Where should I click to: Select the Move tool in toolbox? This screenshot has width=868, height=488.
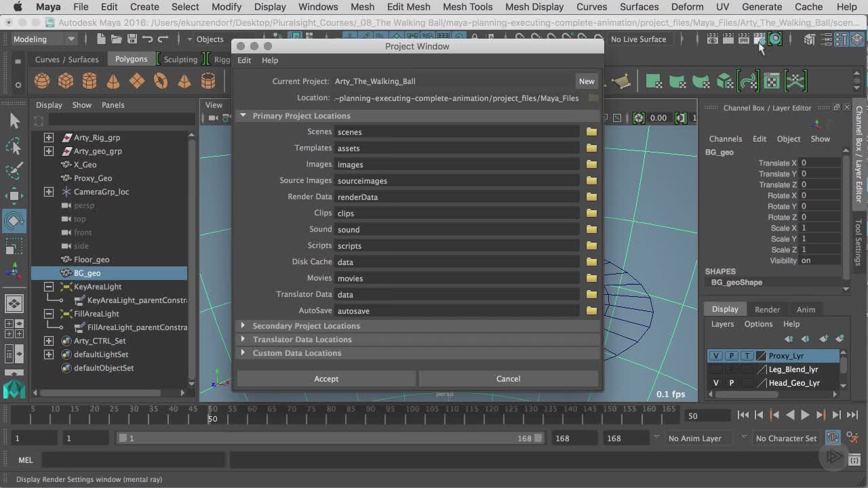(x=14, y=196)
